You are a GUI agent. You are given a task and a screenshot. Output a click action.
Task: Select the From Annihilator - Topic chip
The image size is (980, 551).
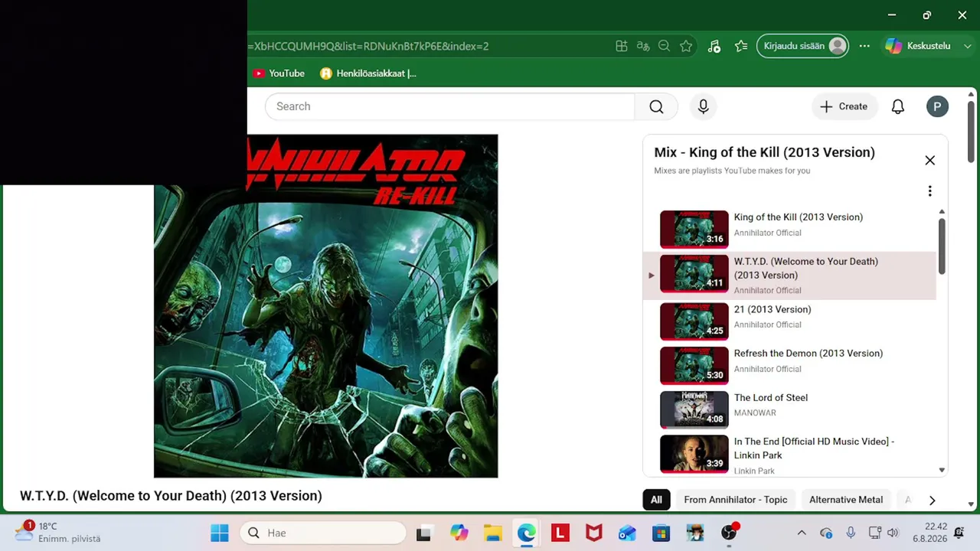click(x=736, y=500)
